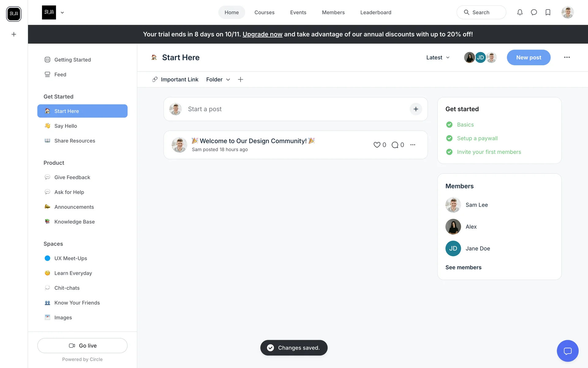Screen dimensions: 588x368
Task: Open the Leaderboard tab
Action: point(375,12)
